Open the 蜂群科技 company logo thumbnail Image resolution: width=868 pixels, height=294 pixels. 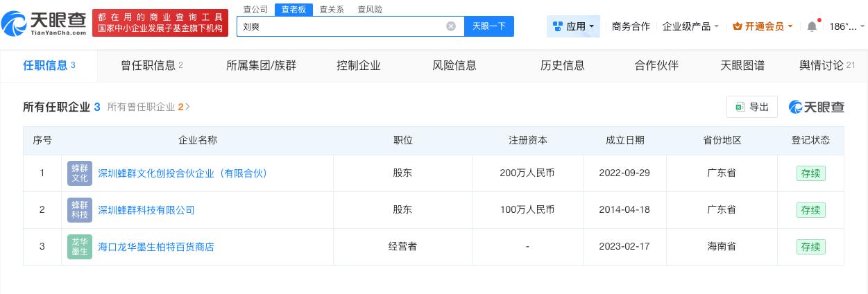click(x=80, y=210)
